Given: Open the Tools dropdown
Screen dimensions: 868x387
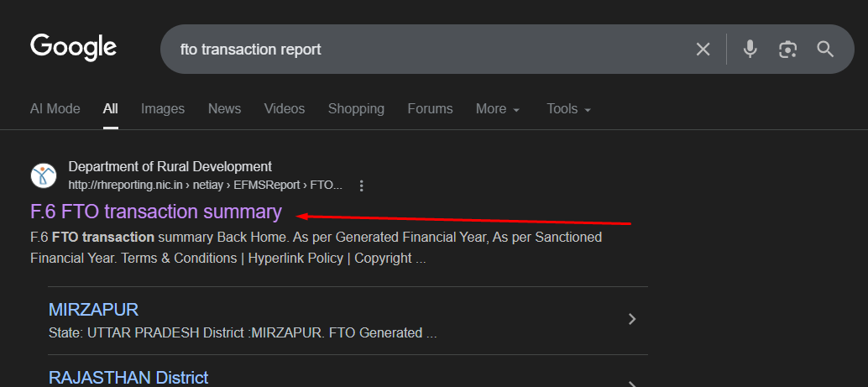Looking at the screenshot, I should pos(568,109).
